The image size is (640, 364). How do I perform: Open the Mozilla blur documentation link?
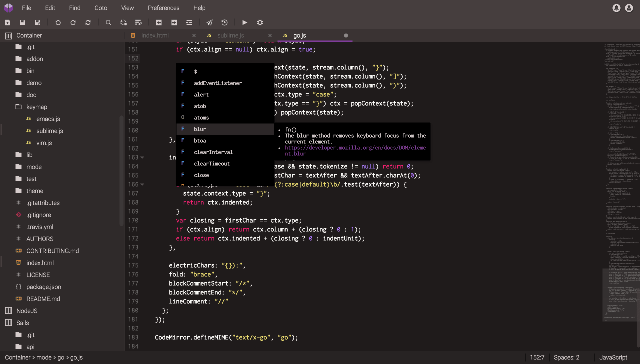[x=355, y=148]
